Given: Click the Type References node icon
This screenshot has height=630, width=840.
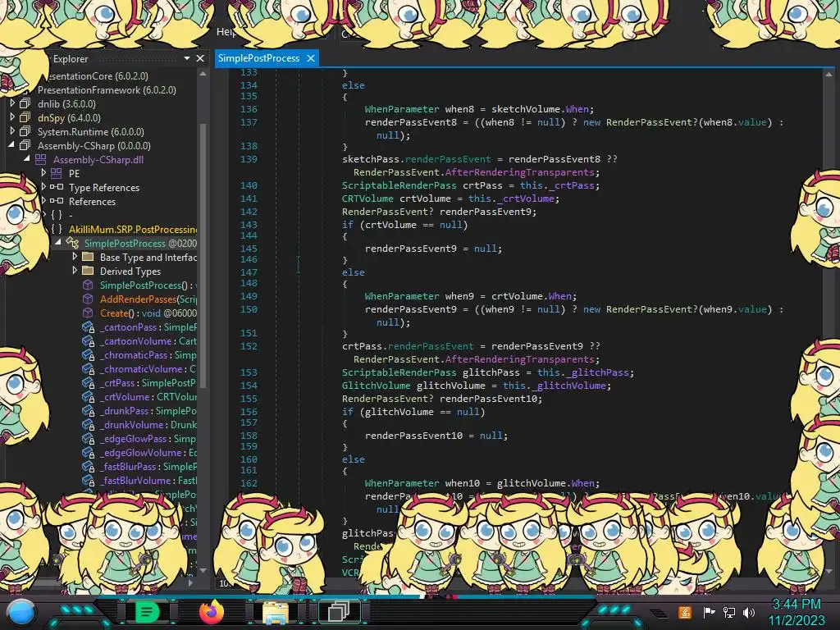Looking at the screenshot, I should (x=57, y=187).
